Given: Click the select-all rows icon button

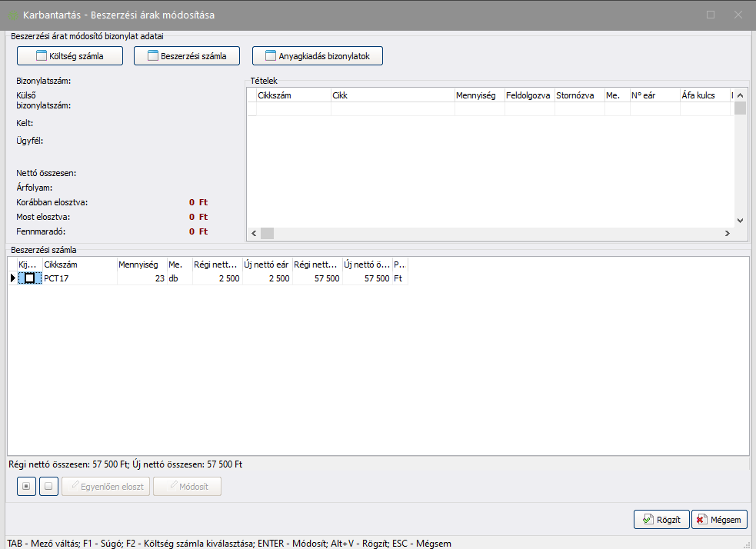Looking at the screenshot, I should coord(26,486).
